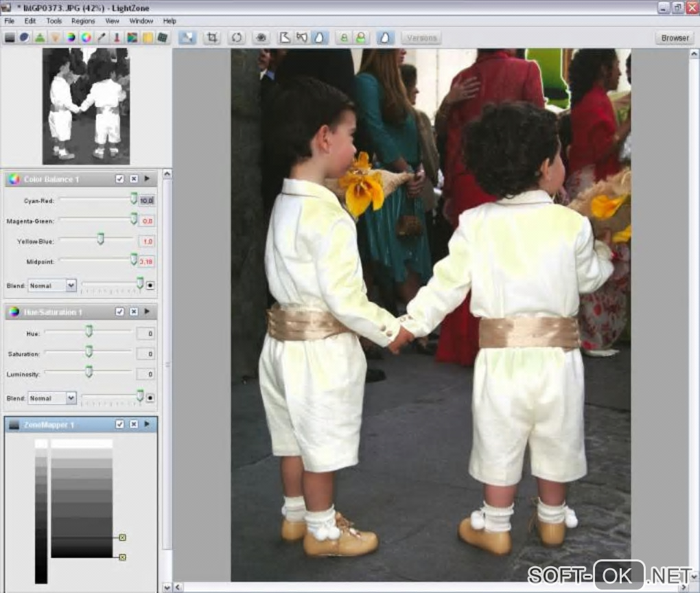Click the Yellow-Blue slider handle
This screenshot has width=700, height=593.
(x=100, y=239)
